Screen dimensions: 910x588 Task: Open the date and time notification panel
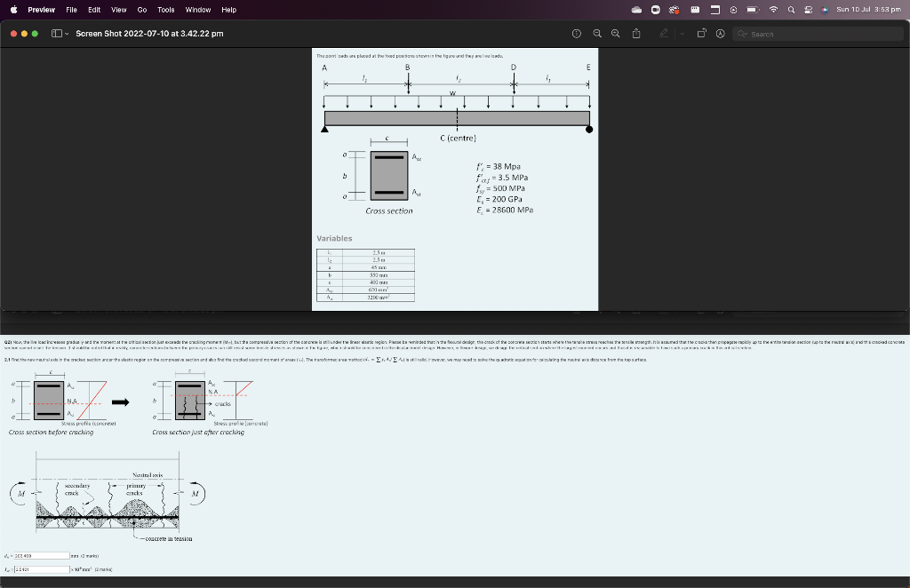tap(868, 10)
